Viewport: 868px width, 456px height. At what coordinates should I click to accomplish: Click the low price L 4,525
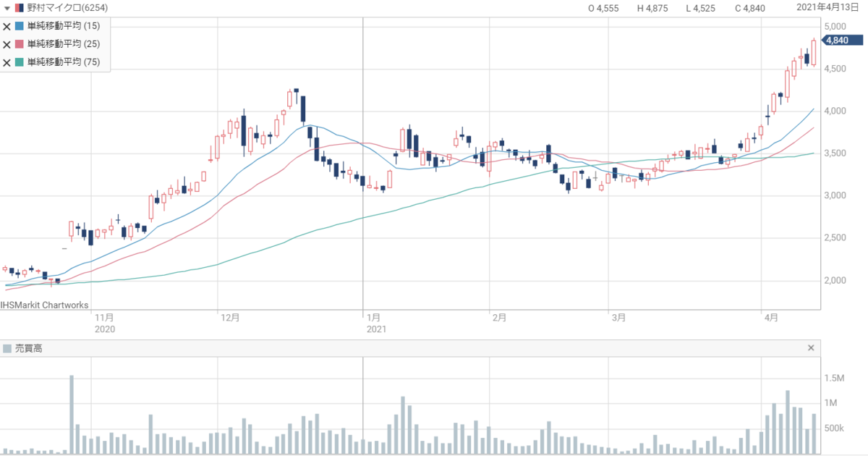(702, 8)
